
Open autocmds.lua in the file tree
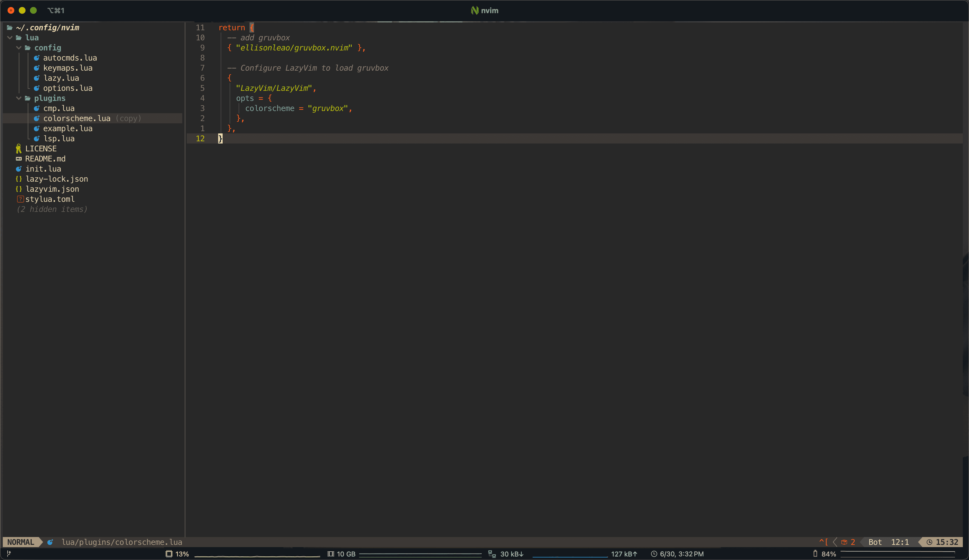click(x=70, y=58)
